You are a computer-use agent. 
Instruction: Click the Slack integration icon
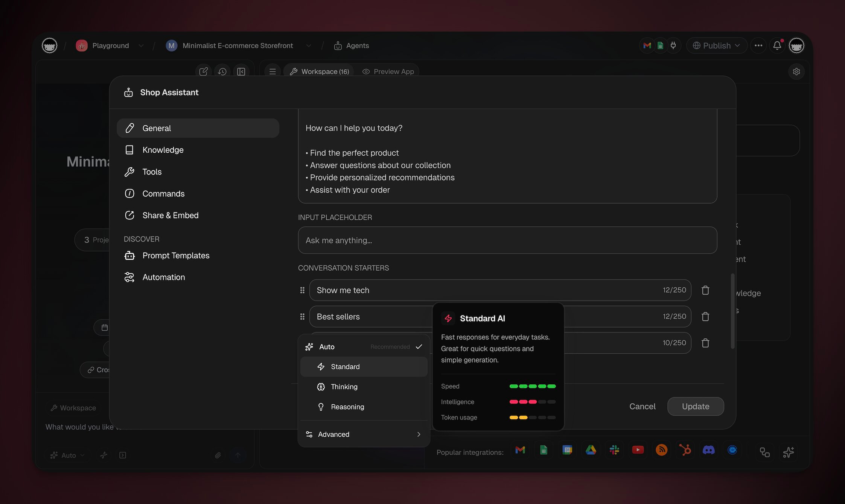click(614, 450)
